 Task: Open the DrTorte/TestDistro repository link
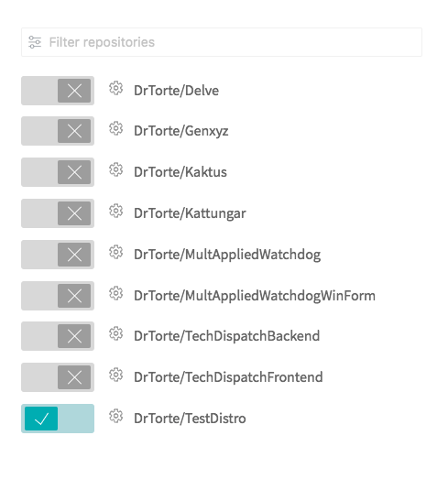point(190,419)
